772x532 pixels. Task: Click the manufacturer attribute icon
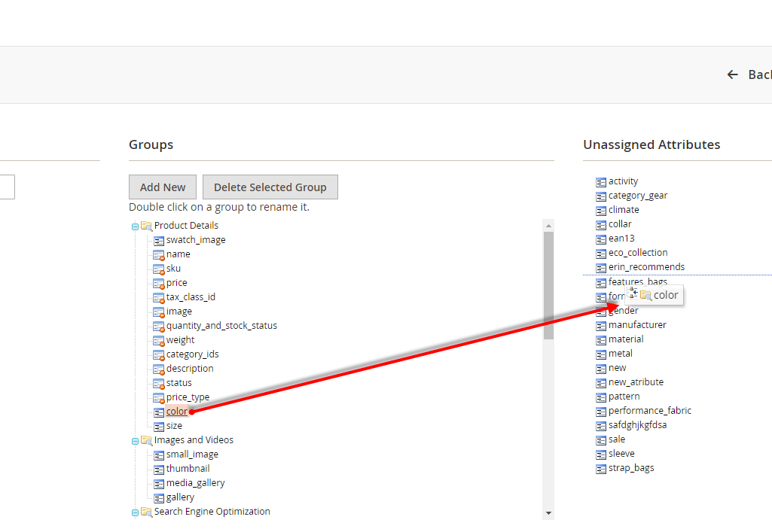pyautogui.click(x=600, y=325)
